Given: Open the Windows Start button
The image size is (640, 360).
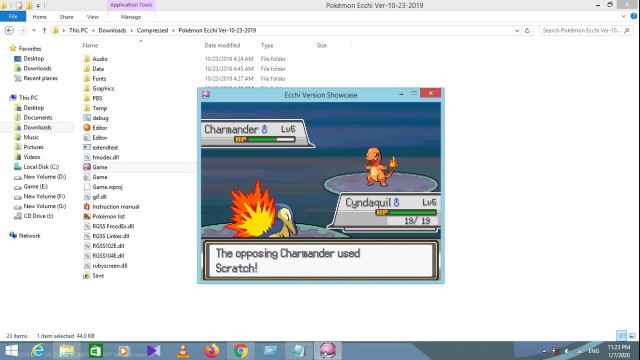Looking at the screenshot, I should tap(11, 351).
